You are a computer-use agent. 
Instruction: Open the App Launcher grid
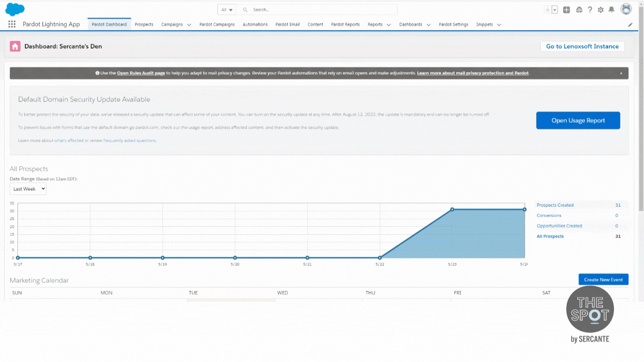coord(12,24)
